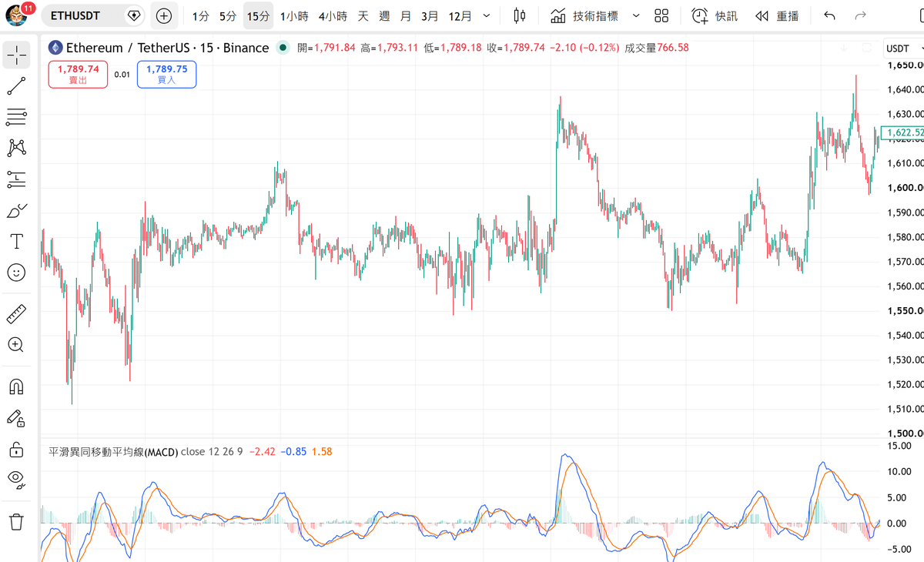Open the emoji sticker tool

[x=16, y=273]
